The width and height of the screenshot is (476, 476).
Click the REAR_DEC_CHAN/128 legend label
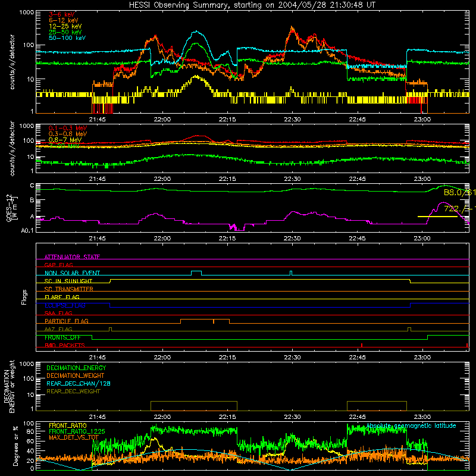(79, 383)
